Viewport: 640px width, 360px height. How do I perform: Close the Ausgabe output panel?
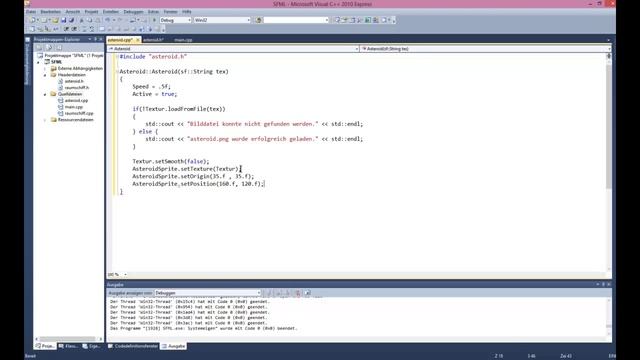click(609, 284)
